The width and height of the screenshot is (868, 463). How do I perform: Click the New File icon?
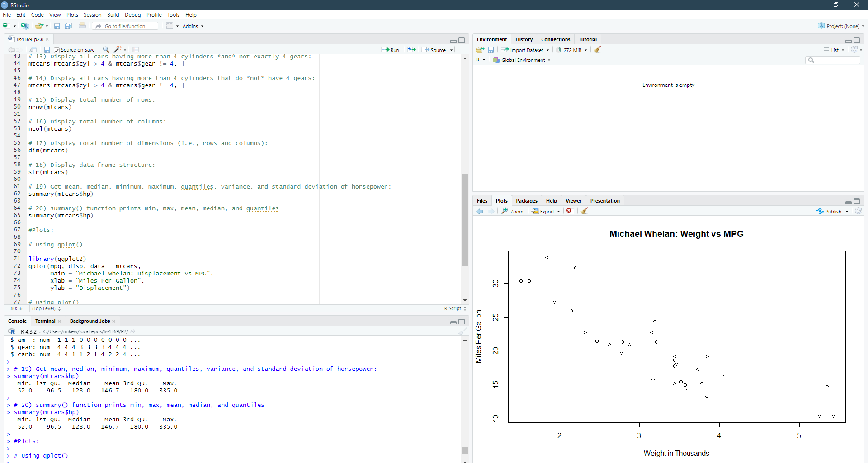click(x=5, y=26)
